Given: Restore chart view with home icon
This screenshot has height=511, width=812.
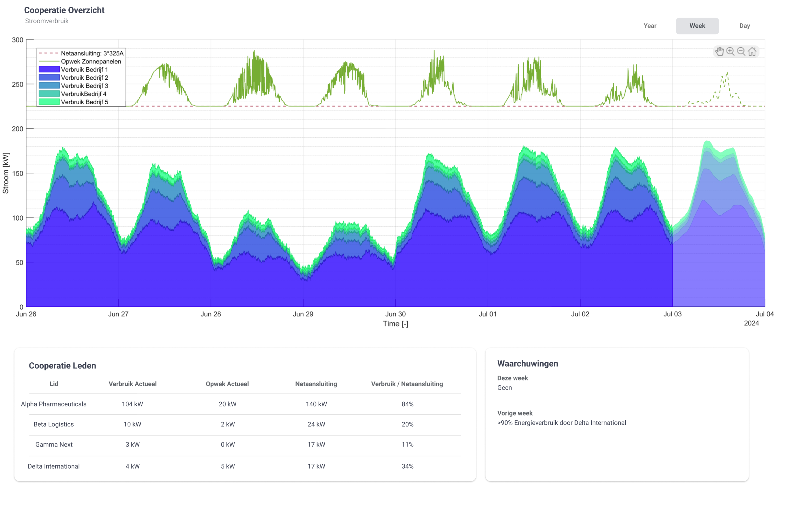Looking at the screenshot, I should (x=752, y=51).
